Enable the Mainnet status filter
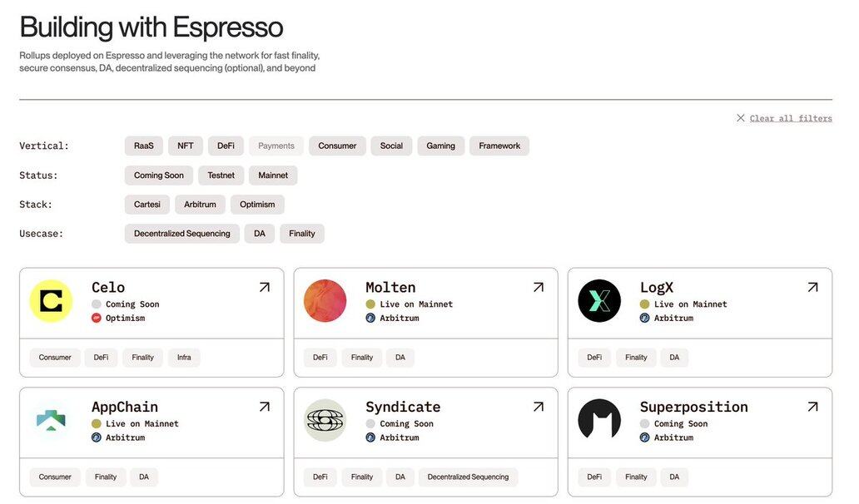The image size is (859, 504). point(273,175)
